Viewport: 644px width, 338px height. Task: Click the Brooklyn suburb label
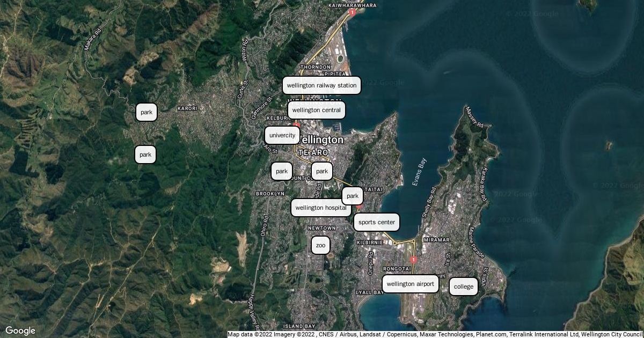pyautogui.click(x=270, y=193)
